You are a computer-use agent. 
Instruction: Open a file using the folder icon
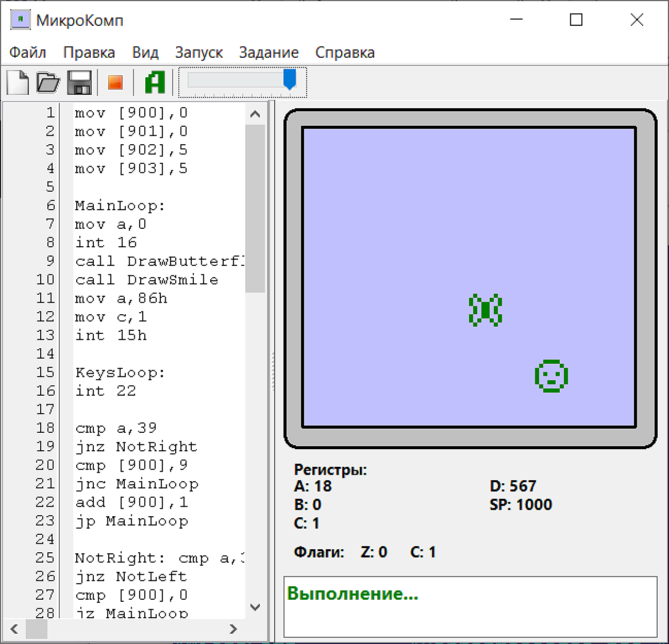tap(48, 82)
